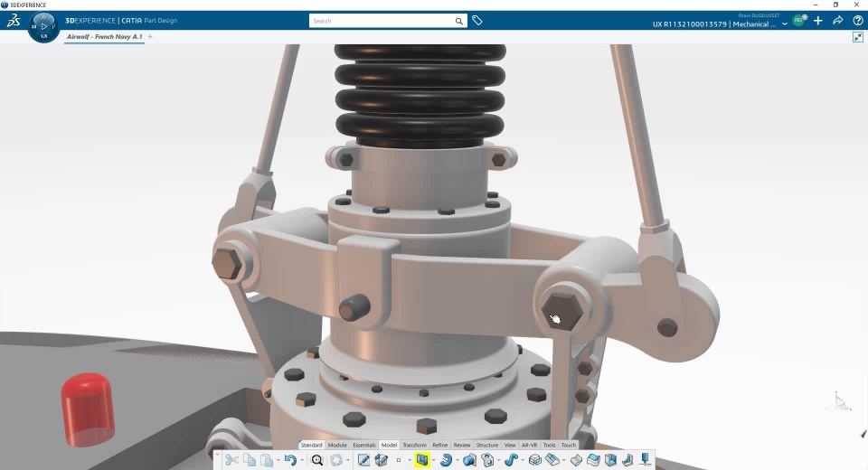The image size is (868, 470).
Task: Click the Share arrow icon
Action: (838, 21)
